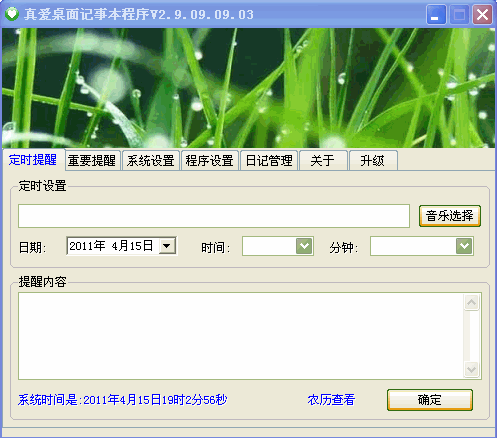Open the 农历查看 link
The height and width of the screenshot is (438, 497).
click(x=331, y=399)
